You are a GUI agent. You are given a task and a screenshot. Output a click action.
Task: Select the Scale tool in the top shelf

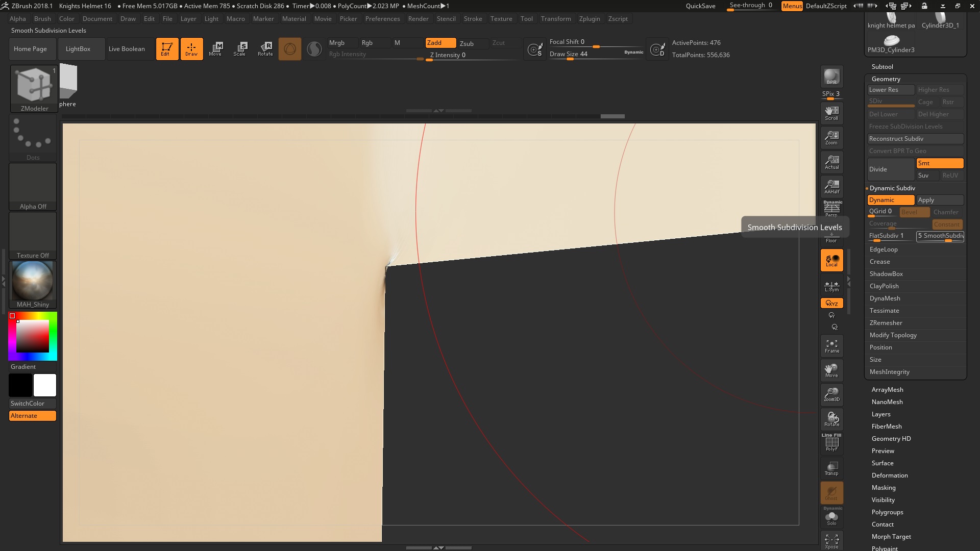point(240,48)
